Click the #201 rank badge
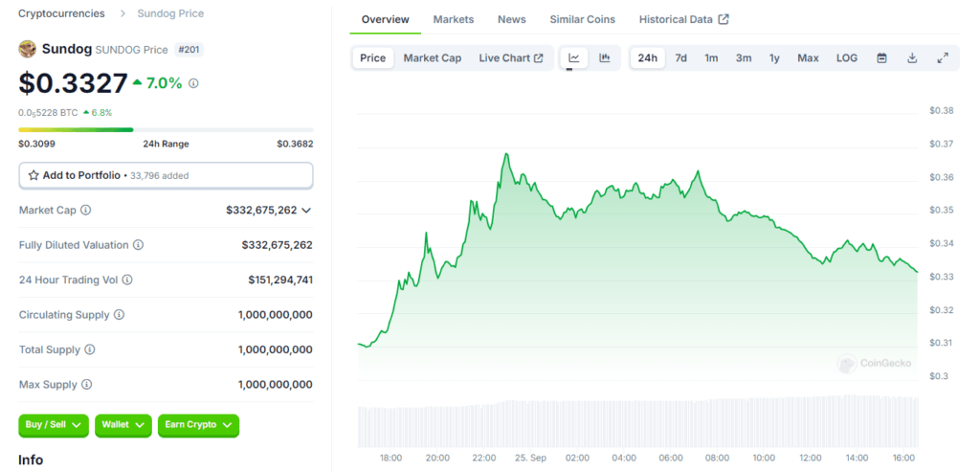 coord(189,50)
